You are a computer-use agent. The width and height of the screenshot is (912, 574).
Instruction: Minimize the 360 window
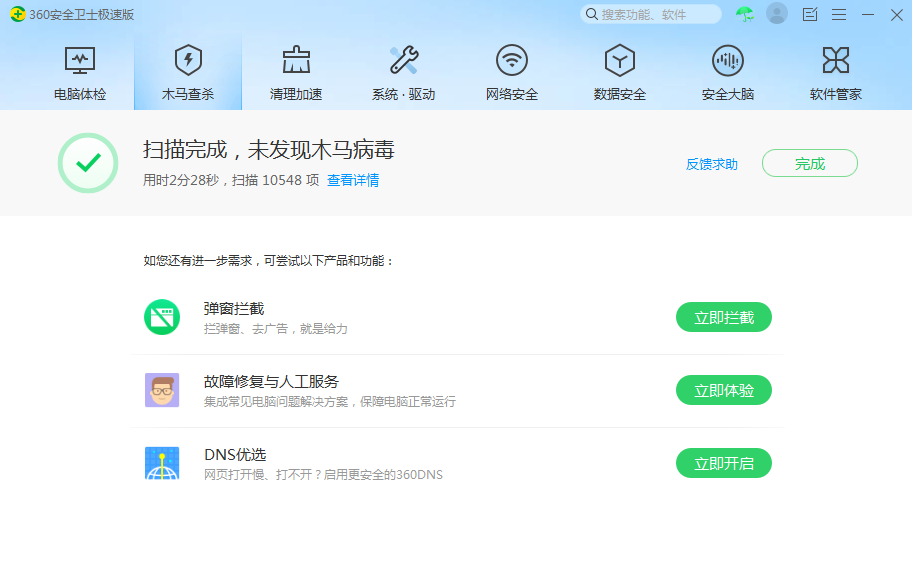tap(868, 15)
